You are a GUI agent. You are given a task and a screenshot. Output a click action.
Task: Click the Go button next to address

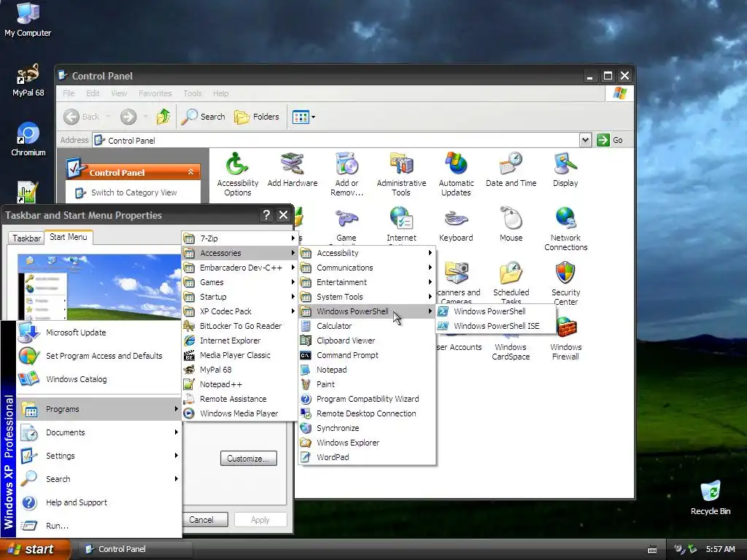(x=610, y=140)
